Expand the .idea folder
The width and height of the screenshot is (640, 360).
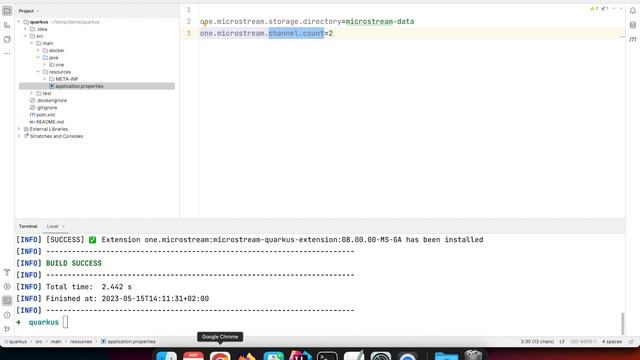point(25,29)
